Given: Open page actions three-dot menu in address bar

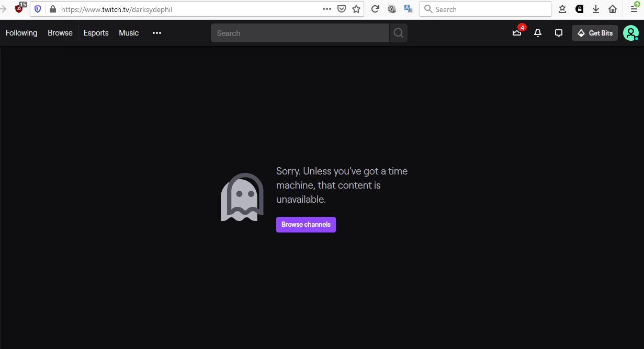Looking at the screenshot, I should click(x=327, y=9).
